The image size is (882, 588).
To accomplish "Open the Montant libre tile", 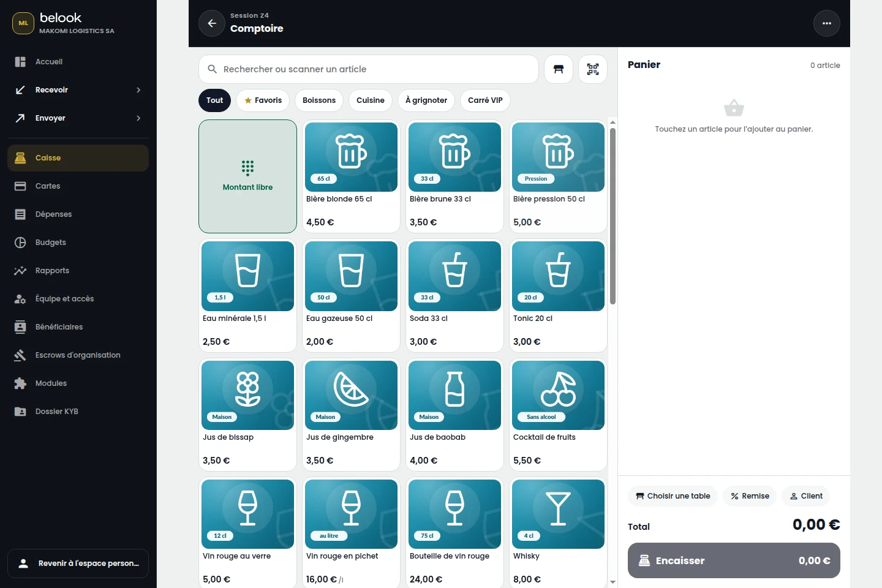I will 247,176.
